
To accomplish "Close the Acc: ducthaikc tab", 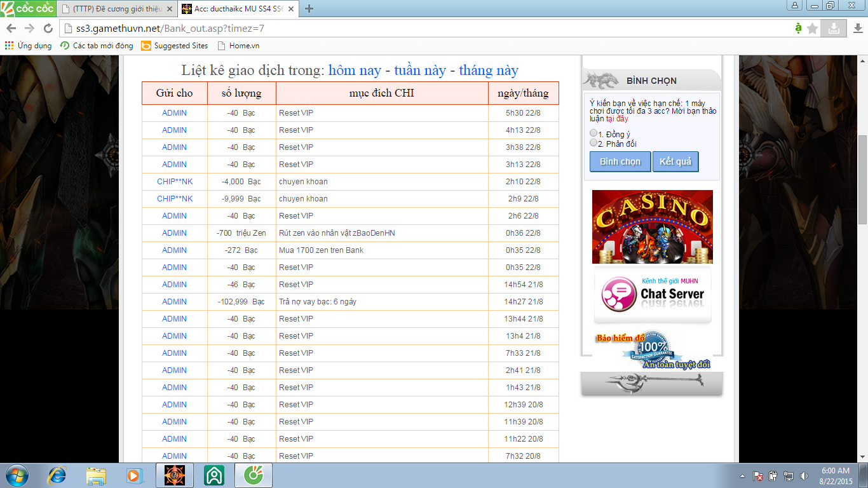I will click(290, 9).
